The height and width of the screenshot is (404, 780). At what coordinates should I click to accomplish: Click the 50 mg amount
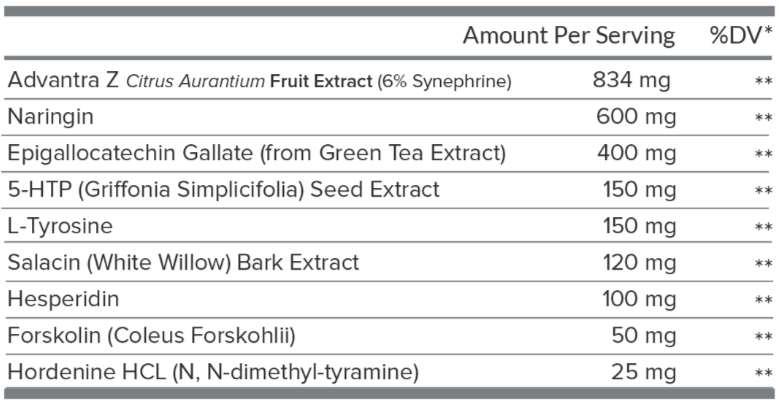point(644,336)
